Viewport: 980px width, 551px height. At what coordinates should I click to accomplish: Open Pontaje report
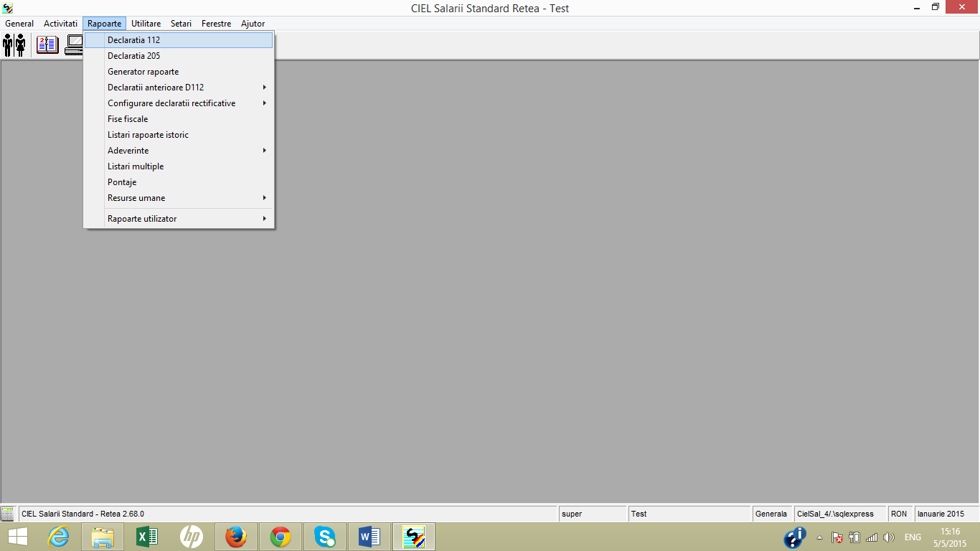[179, 182]
